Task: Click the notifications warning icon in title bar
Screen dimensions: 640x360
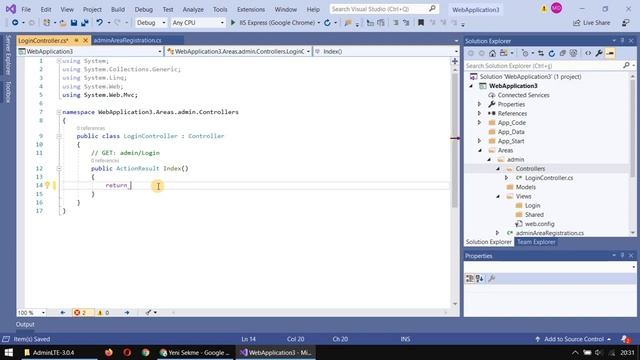Action: (x=544, y=9)
